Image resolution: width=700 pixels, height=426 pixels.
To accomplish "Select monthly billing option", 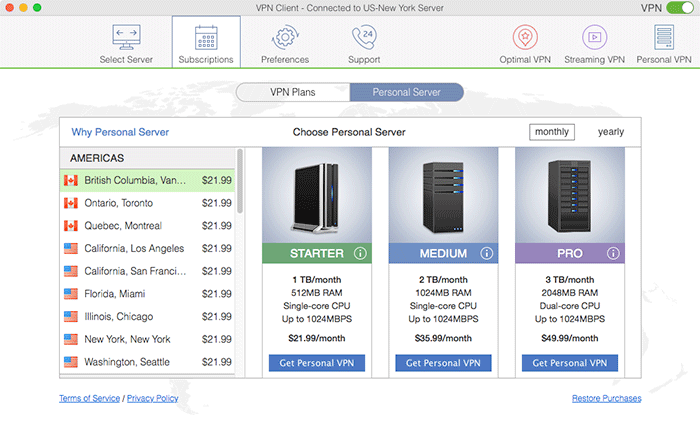I will click(x=552, y=132).
